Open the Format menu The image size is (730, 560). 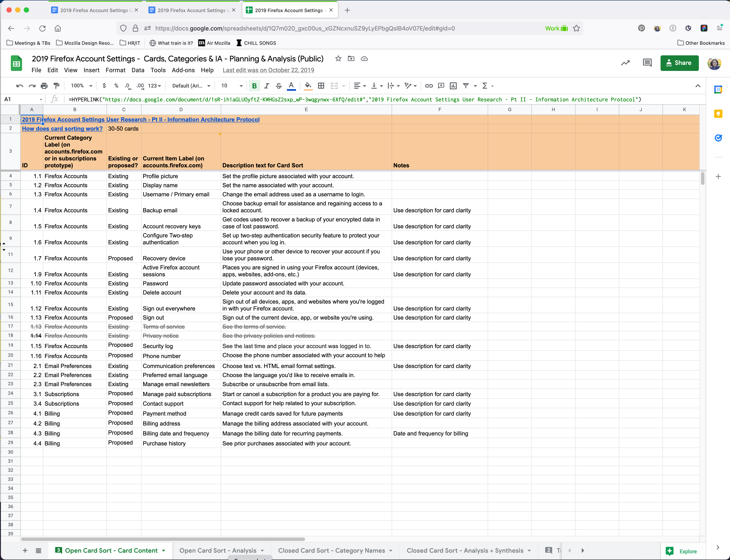[x=115, y=70]
